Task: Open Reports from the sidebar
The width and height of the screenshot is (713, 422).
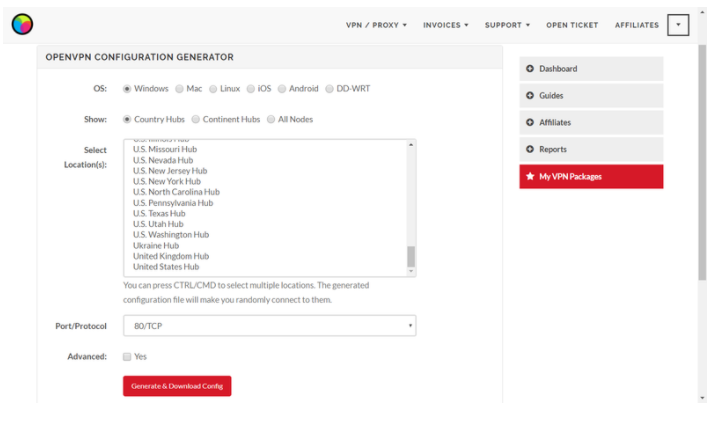Action: 591,149
